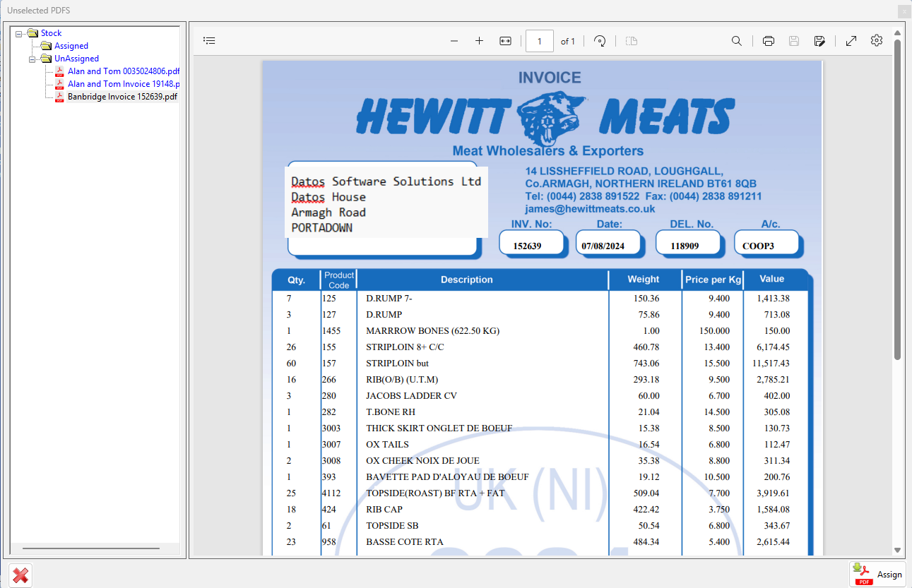
Task: Toggle the PDF viewer sidebar panel
Action: click(209, 41)
